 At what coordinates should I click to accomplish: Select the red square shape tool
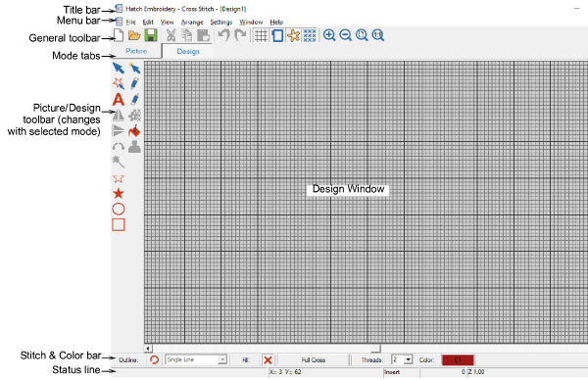pyautogui.click(x=119, y=224)
